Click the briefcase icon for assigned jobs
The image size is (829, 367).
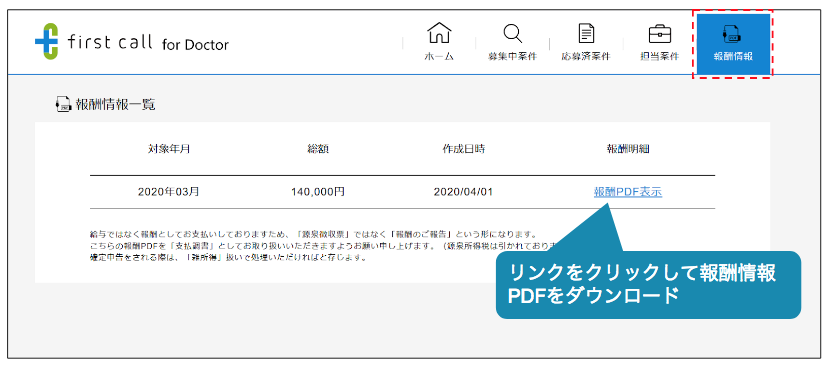(660, 34)
